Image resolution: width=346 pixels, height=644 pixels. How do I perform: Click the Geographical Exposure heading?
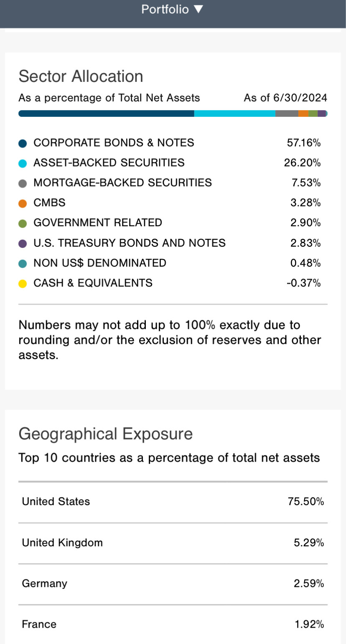click(106, 434)
